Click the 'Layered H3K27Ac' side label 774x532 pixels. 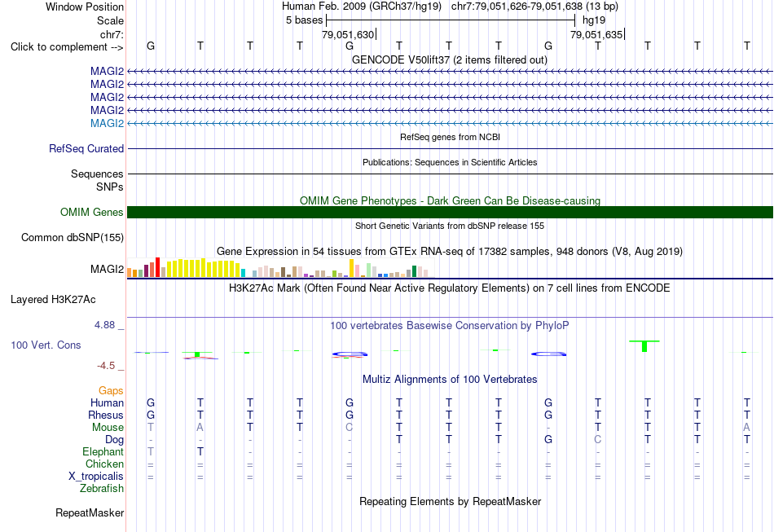[x=53, y=300]
